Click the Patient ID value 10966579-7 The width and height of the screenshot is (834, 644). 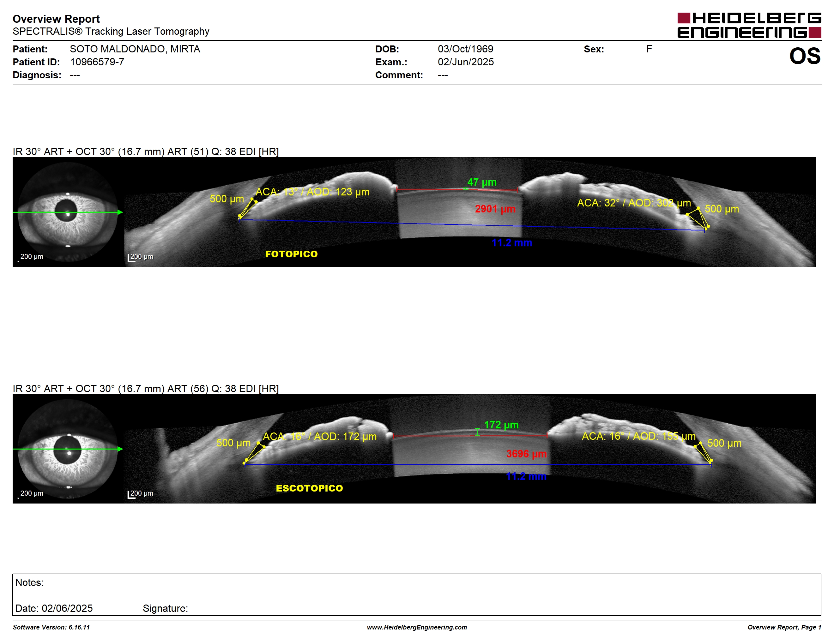97,62
